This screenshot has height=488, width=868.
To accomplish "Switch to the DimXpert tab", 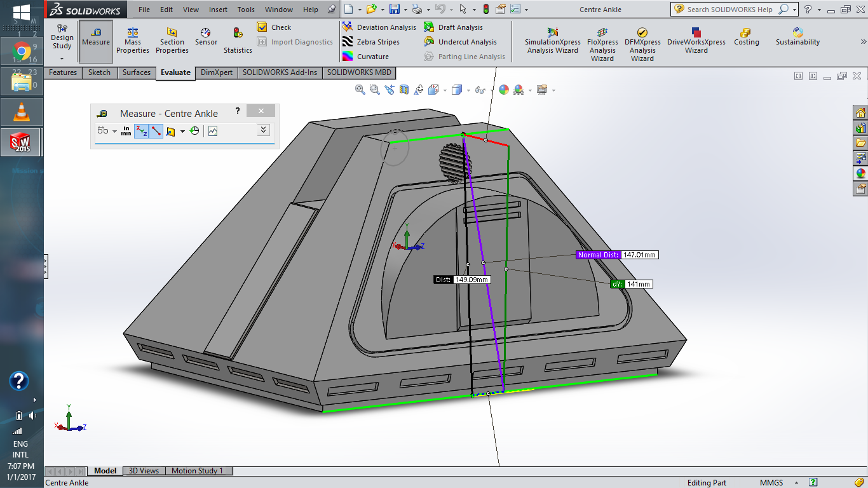I will (x=217, y=72).
